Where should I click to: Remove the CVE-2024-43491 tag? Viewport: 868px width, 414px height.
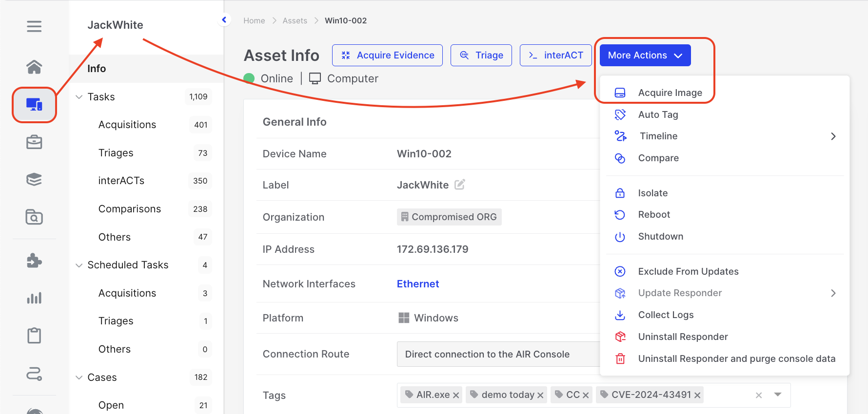coord(697,395)
